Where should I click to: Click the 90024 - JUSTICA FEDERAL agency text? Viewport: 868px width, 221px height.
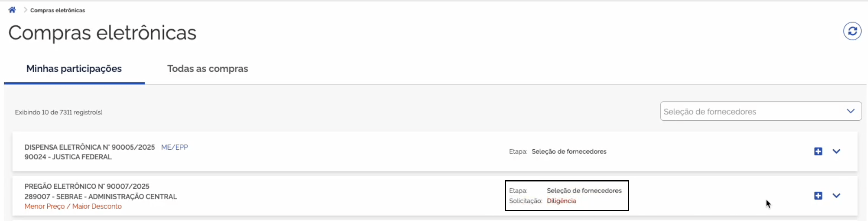coord(68,157)
